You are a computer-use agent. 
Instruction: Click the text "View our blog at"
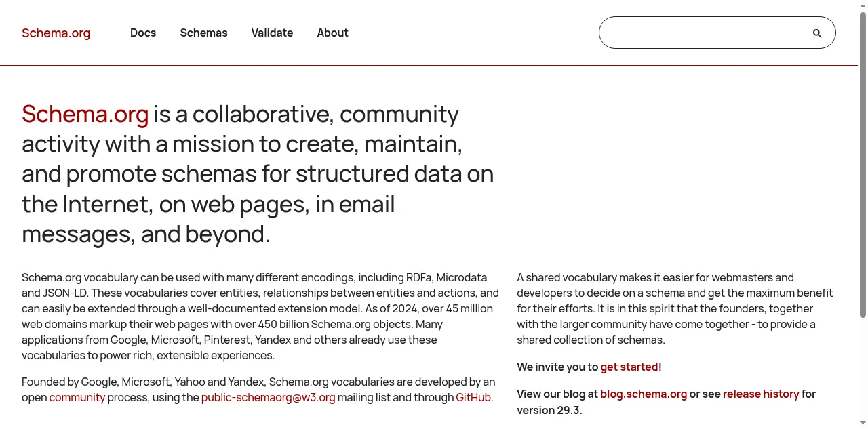[557, 394]
